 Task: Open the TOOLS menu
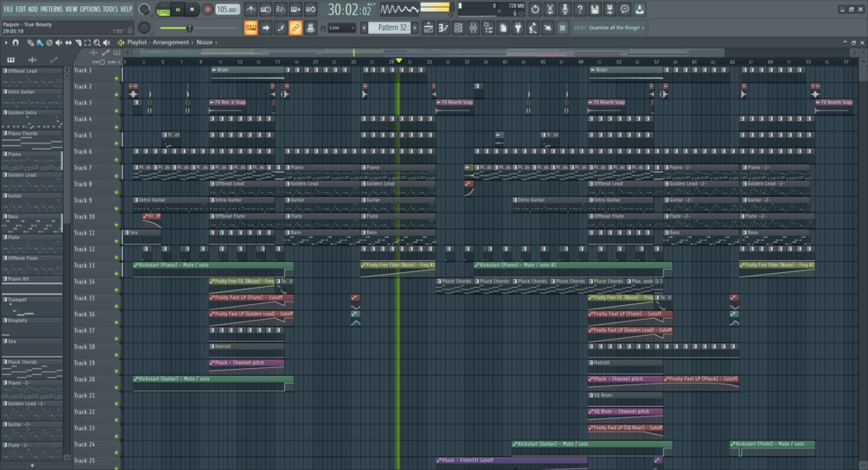point(111,9)
